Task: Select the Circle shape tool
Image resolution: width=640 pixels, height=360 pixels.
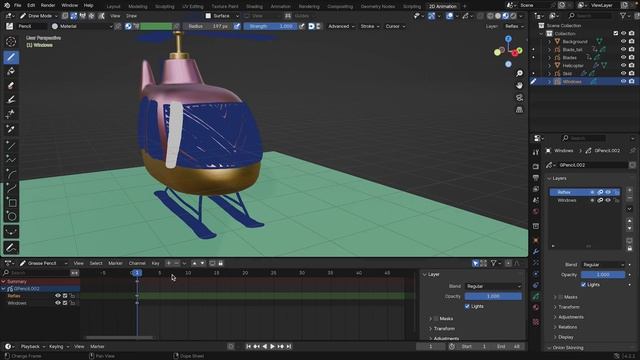Action: (x=11, y=216)
